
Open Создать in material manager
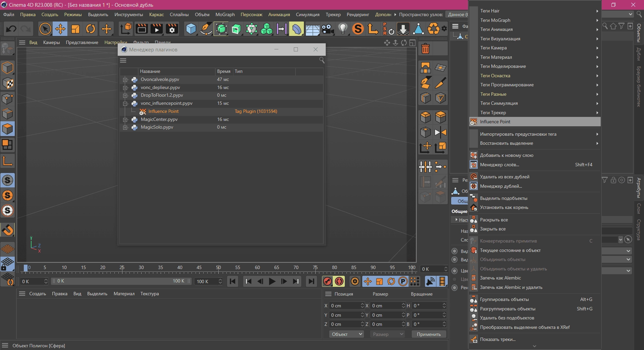pyautogui.click(x=38, y=294)
